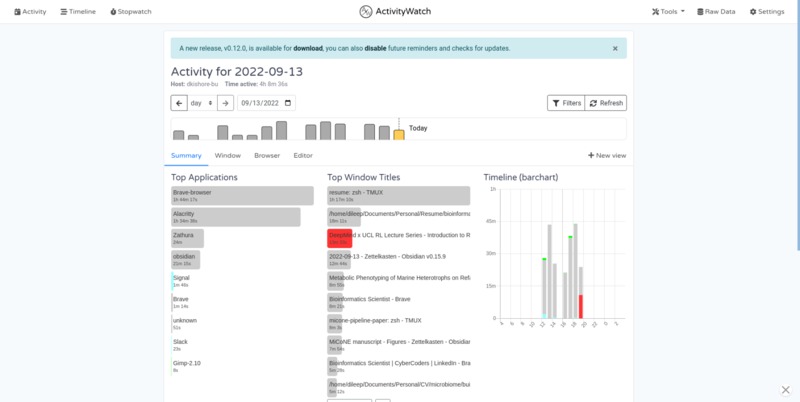Click the page scrollbar on the right edge
Screen dimensions: 800x402
coord(798,125)
